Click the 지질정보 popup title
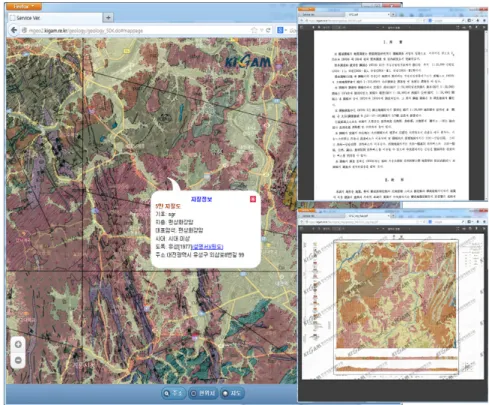The height and width of the screenshot is (405, 489). [201, 199]
